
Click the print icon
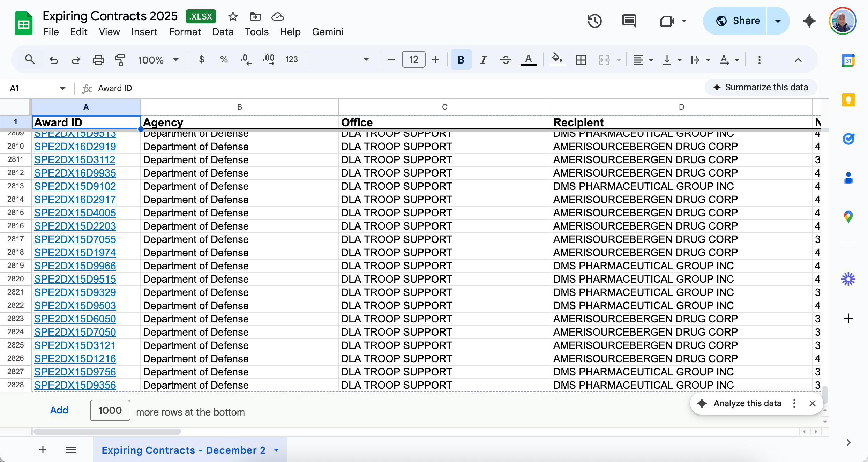point(98,60)
